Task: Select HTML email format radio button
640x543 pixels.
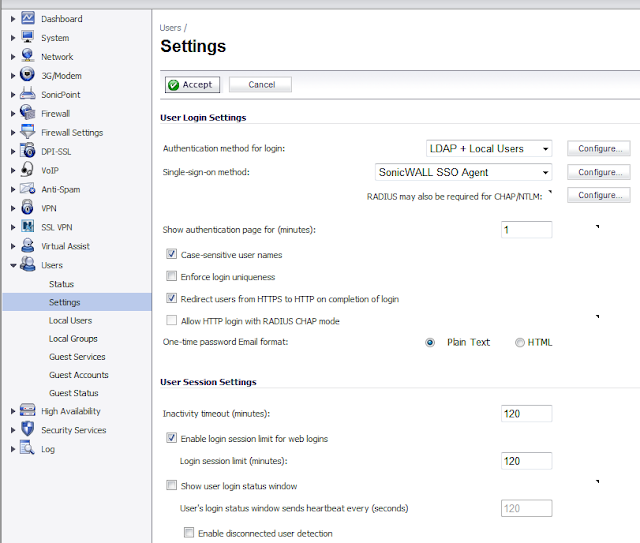Action: tap(519, 342)
